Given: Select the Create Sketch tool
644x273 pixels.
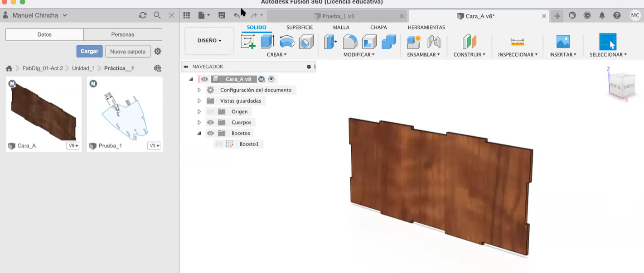Looking at the screenshot, I should coord(248,41).
